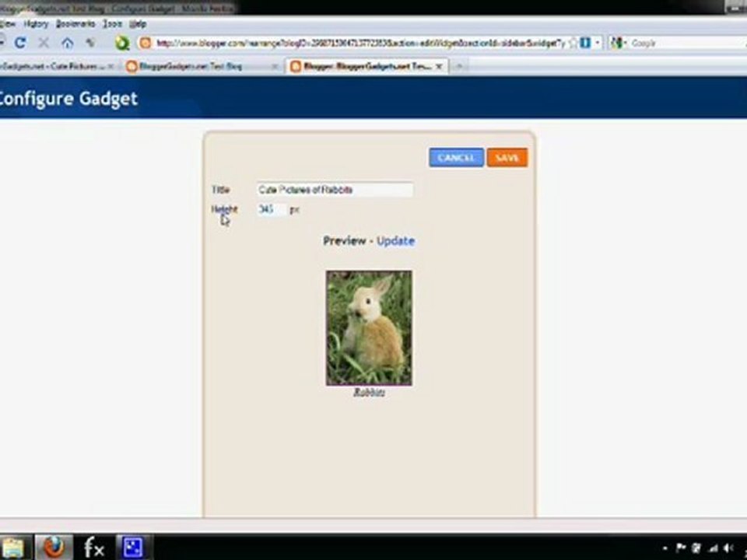Image resolution: width=747 pixels, height=560 pixels.
Task: Click the green Q toolbar icon
Action: pos(122,44)
